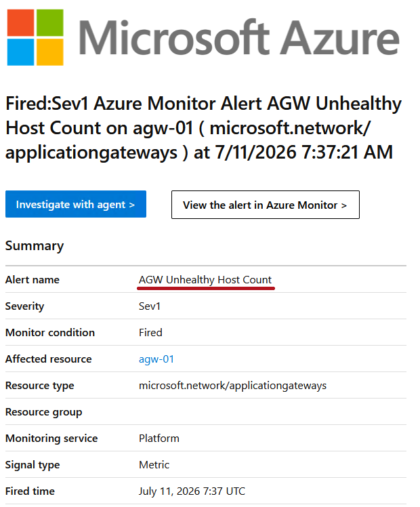Viewport: 420px width, 507px height.
Task: Click the Sev1 severity value
Action: 150,306
